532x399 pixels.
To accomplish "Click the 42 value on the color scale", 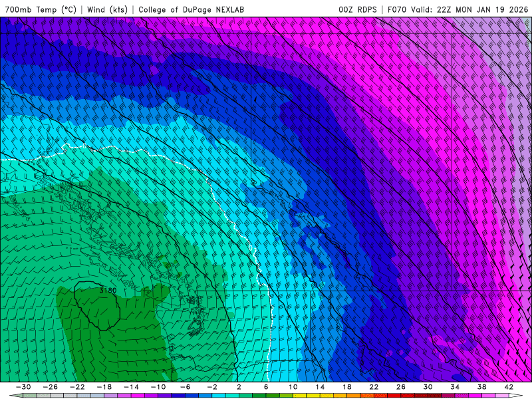I will tap(509, 387).
